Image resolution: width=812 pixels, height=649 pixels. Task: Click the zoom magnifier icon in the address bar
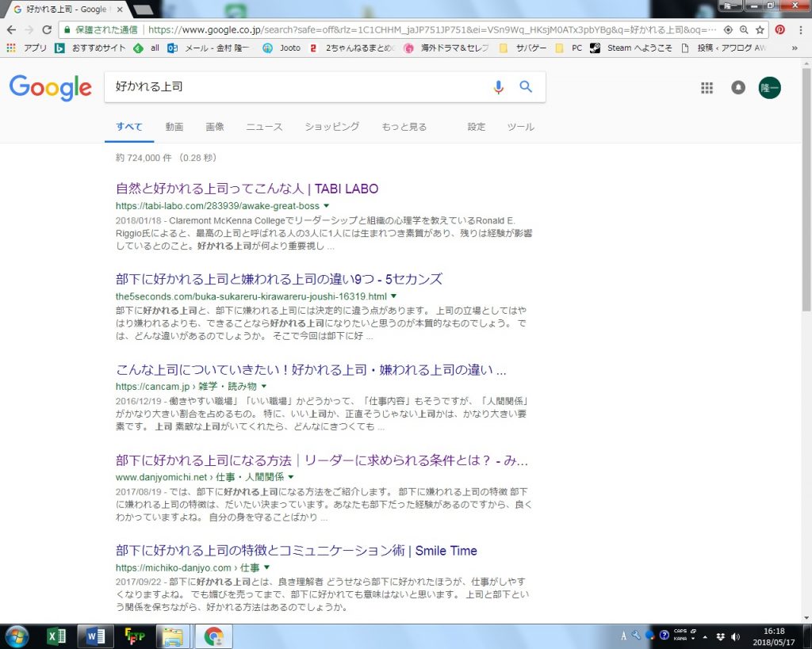pos(744,30)
